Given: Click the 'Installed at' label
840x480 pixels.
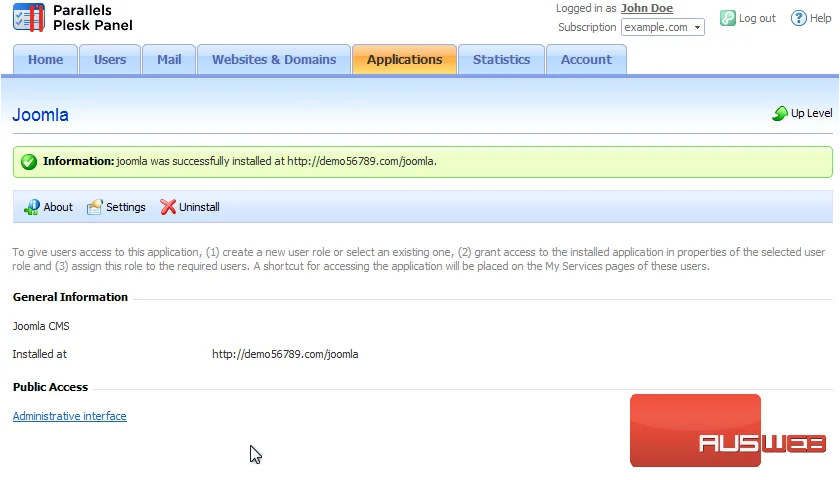Looking at the screenshot, I should pos(40,354).
